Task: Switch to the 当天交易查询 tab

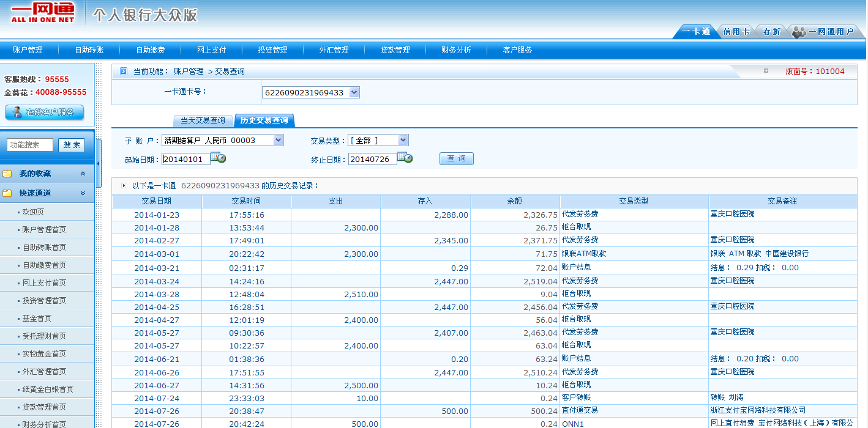Action: 203,120
